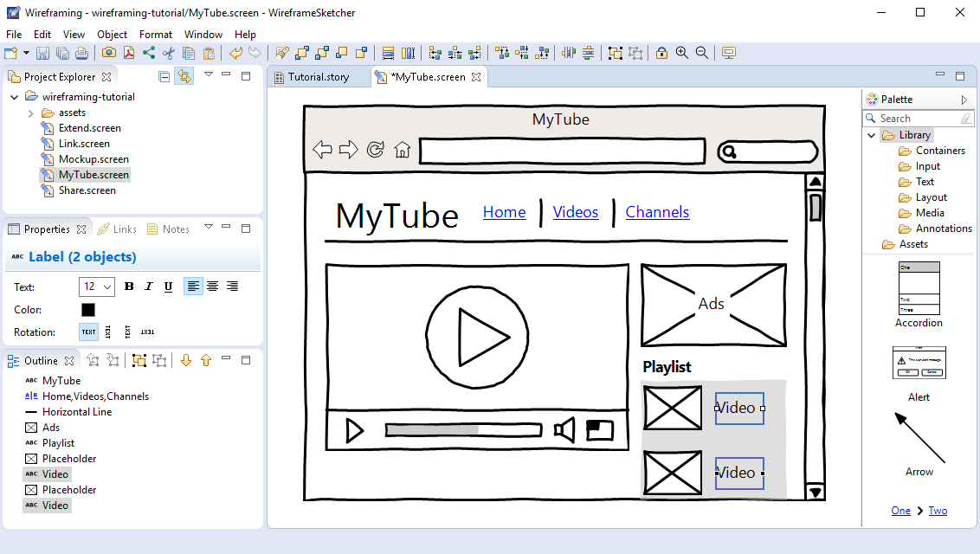This screenshot has height=554, width=980.
Task: Take a screenshot with the camera tool
Action: [108, 52]
